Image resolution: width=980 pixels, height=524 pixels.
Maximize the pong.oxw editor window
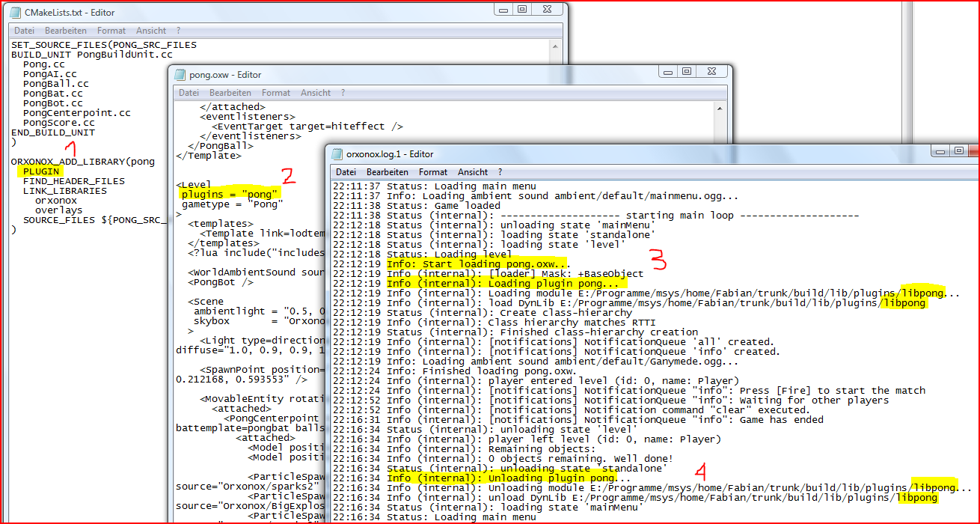point(687,71)
